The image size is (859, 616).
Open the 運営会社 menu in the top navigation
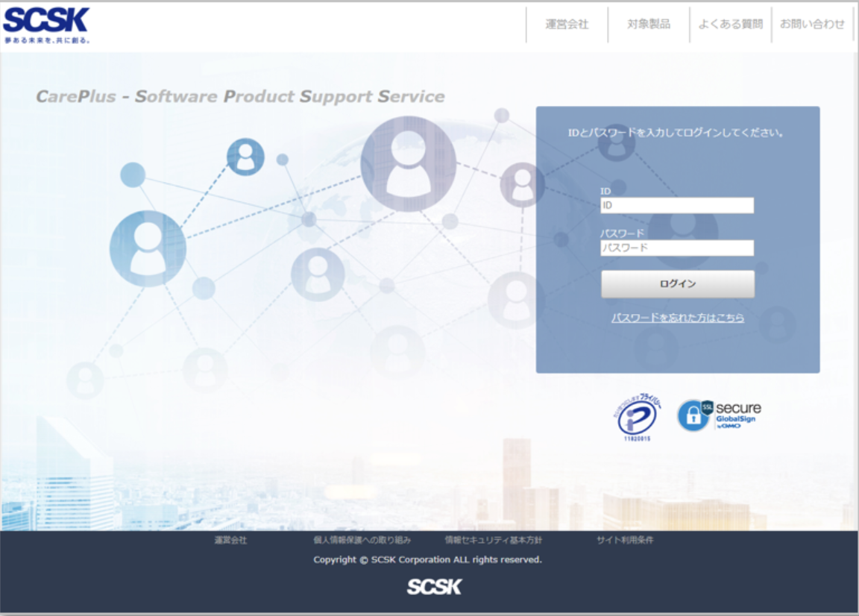(x=567, y=24)
